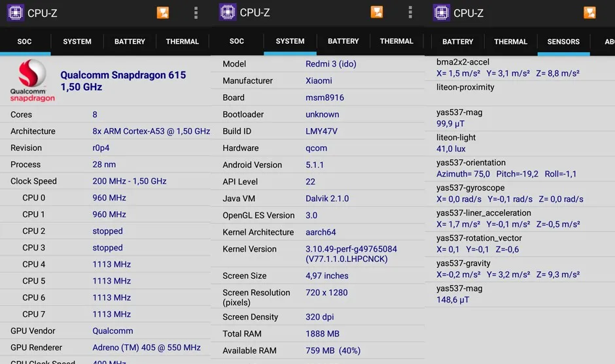
Task: Click Bootloader value 'unknown'
Action: click(x=323, y=114)
